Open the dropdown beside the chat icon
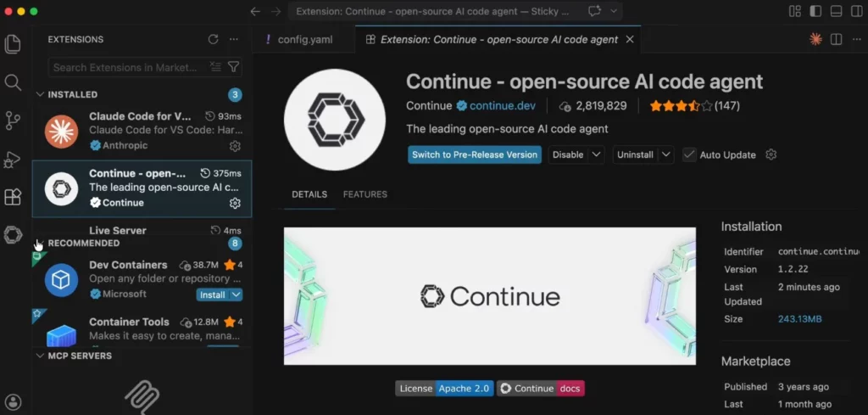This screenshot has height=415, width=868. pyautogui.click(x=614, y=11)
